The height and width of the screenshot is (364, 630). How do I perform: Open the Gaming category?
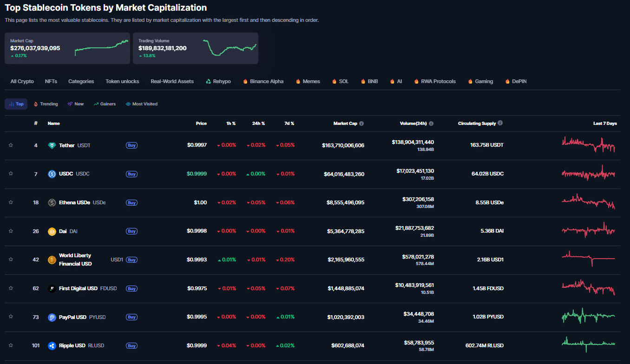[480, 81]
